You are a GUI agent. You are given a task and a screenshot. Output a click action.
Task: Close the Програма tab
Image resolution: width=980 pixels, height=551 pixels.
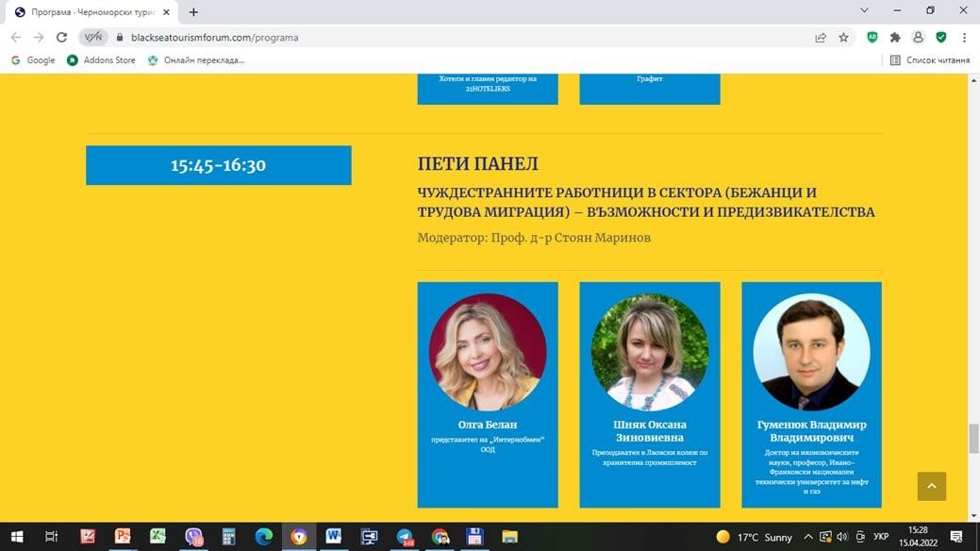(x=166, y=12)
